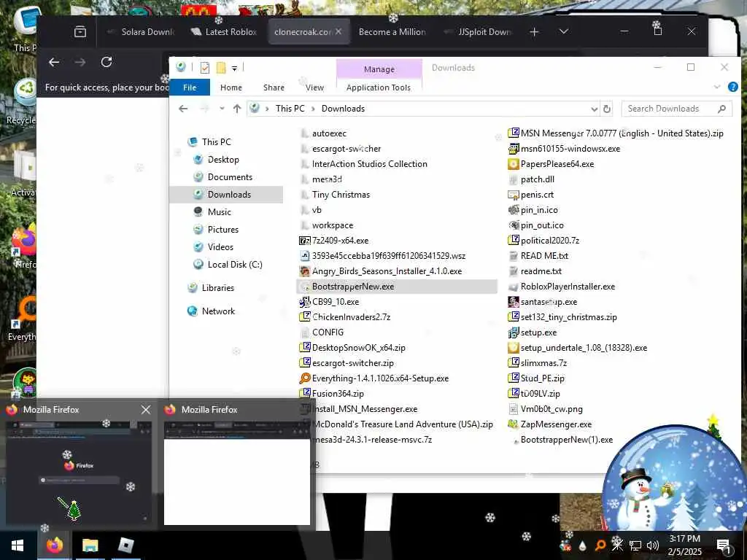Open a new tab in Firefox

point(534,32)
